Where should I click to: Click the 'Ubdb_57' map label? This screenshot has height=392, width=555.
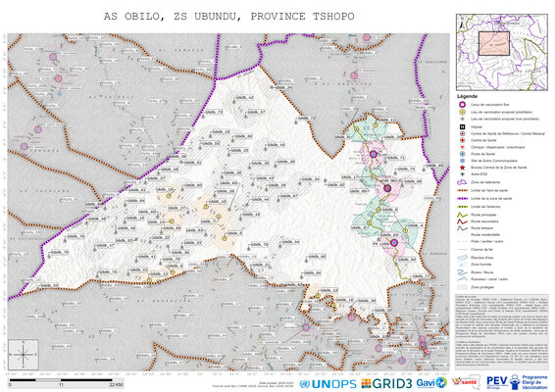pyautogui.click(x=256, y=112)
